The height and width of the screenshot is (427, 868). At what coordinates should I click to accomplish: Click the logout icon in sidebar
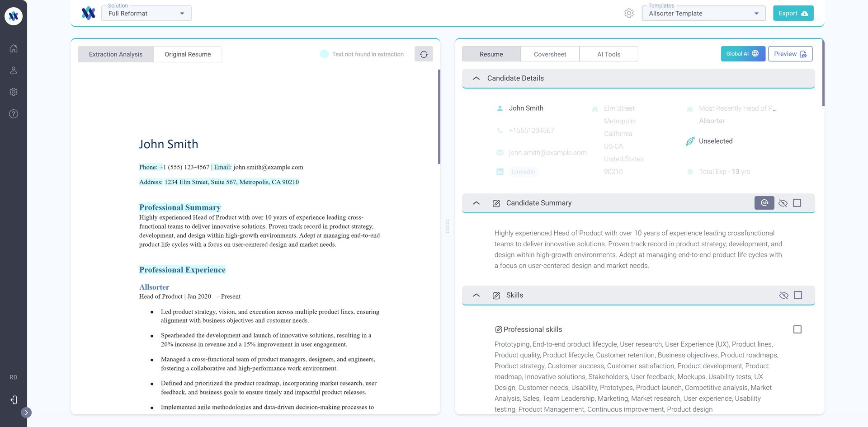pos(14,400)
